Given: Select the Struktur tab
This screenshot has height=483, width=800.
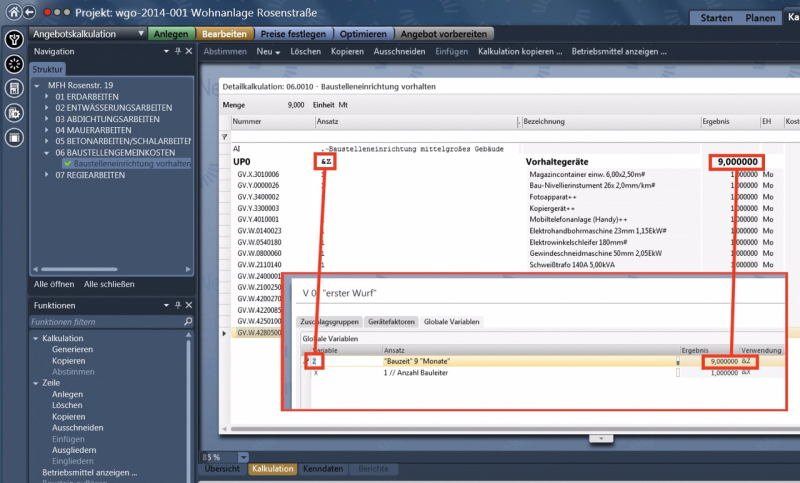Looking at the screenshot, I should point(47,69).
